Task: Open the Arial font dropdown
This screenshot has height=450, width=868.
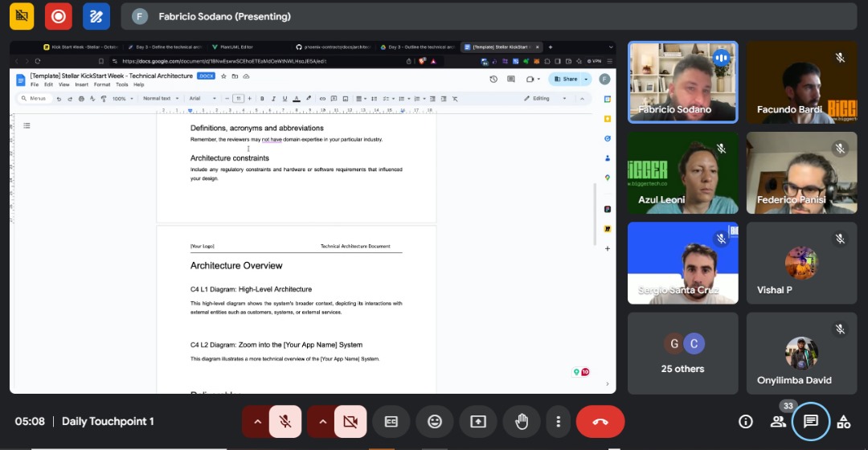Action: tap(202, 99)
